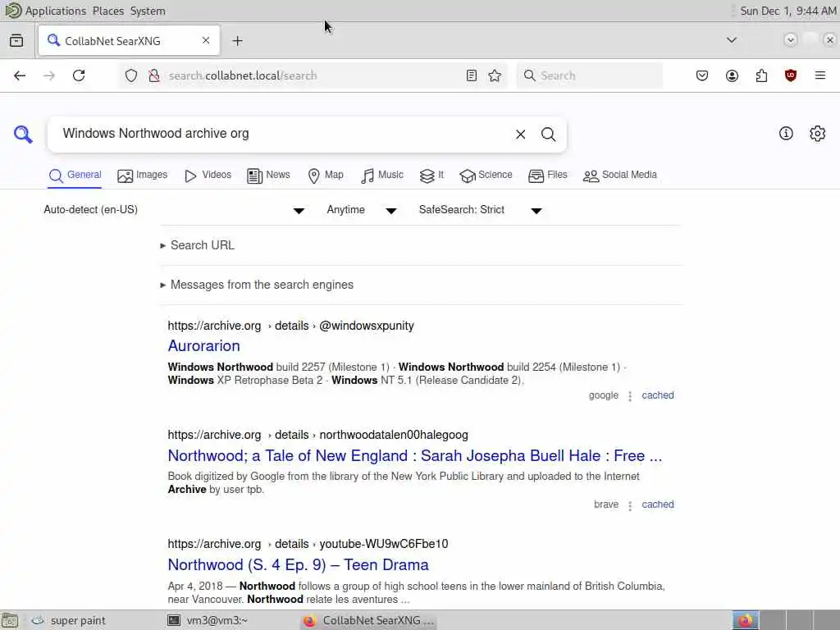Image resolution: width=840 pixels, height=630 pixels.
Task: Open Anytime time range dropdown
Action: pos(362,210)
